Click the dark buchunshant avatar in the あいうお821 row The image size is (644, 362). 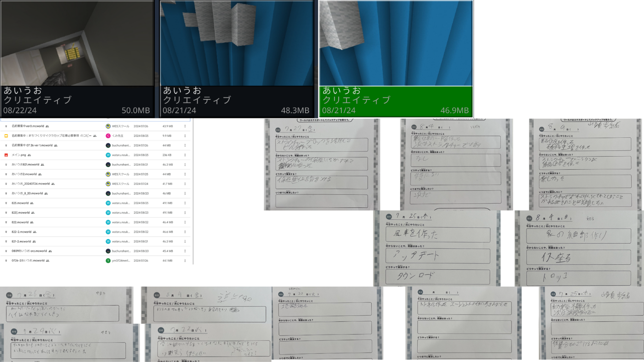point(108,165)
